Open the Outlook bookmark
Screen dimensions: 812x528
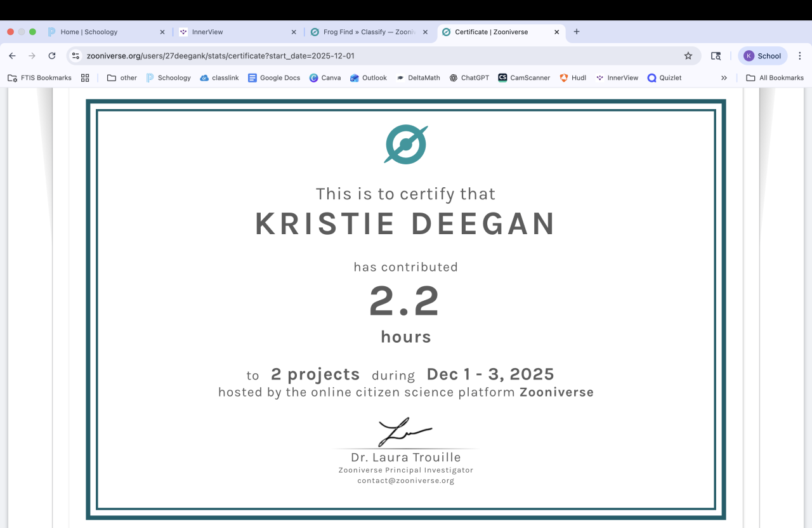(368, 77)
